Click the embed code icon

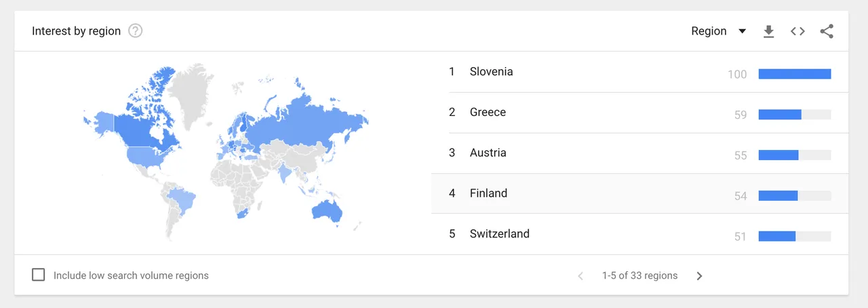pyautogui.click(x=797, y=31)
